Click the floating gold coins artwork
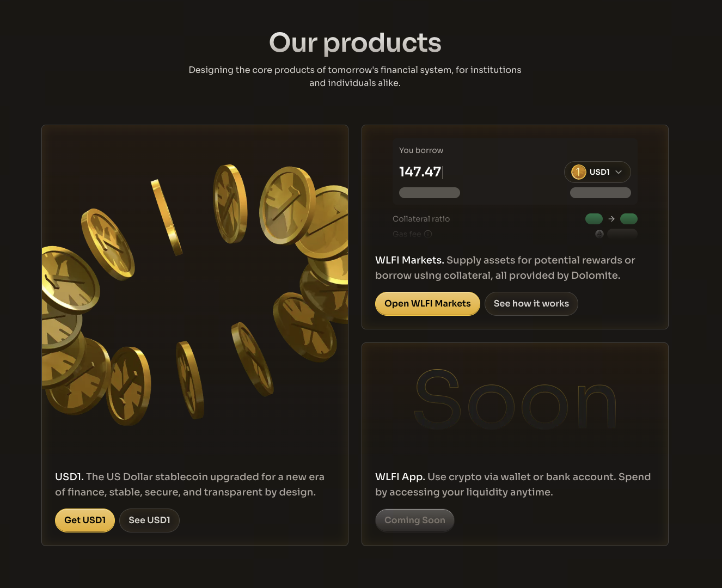722x588 pixels. [x=195, y=294]
